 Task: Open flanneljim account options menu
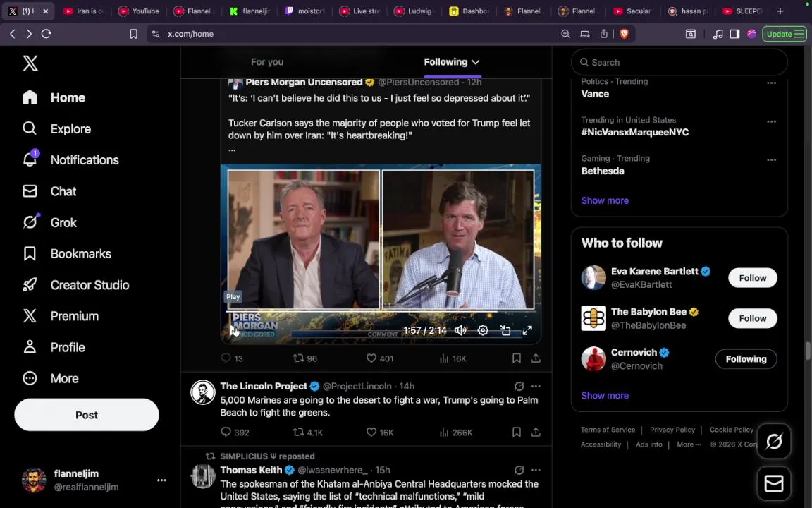click(x=161, y=480)
